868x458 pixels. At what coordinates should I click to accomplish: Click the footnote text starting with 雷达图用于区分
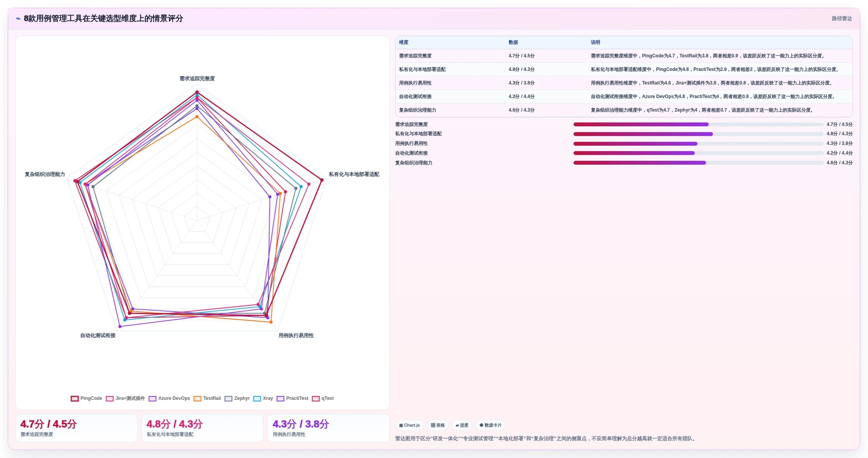(546, 439)
